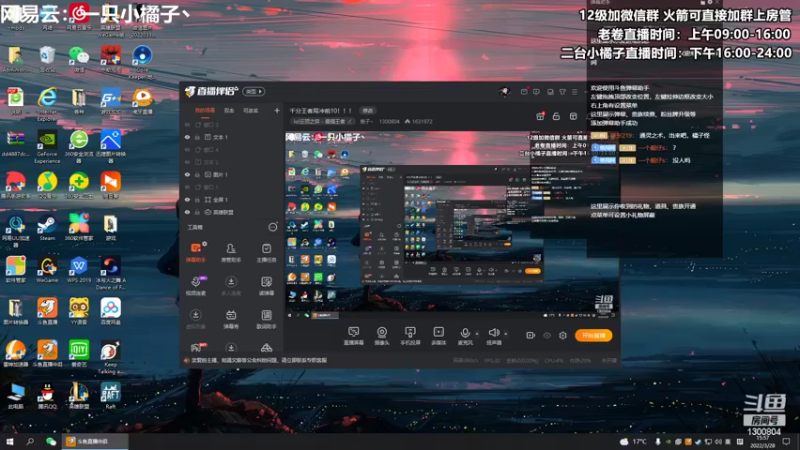Expand the microphone options arrow
Image resolution: width=800 pixels, height=450 pixels.
tap(477, 334)
